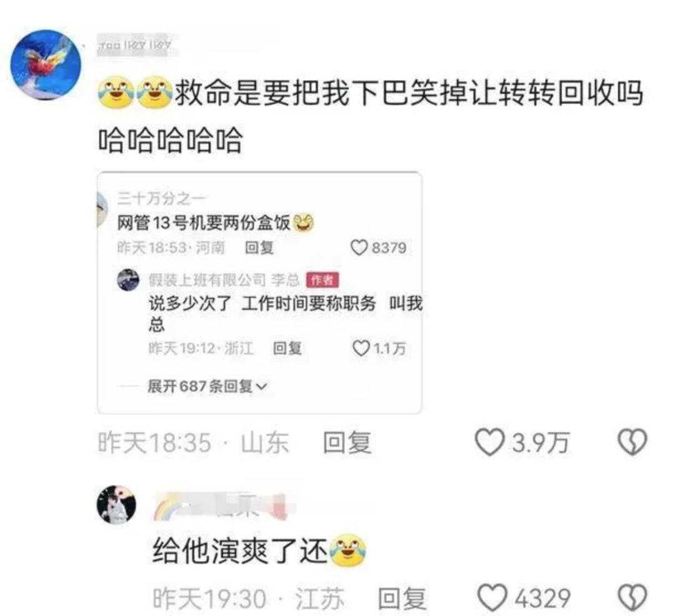Open the embedded comment screenshot image
This screenshot has width=675, height=616.
click(x=259, y=292)
